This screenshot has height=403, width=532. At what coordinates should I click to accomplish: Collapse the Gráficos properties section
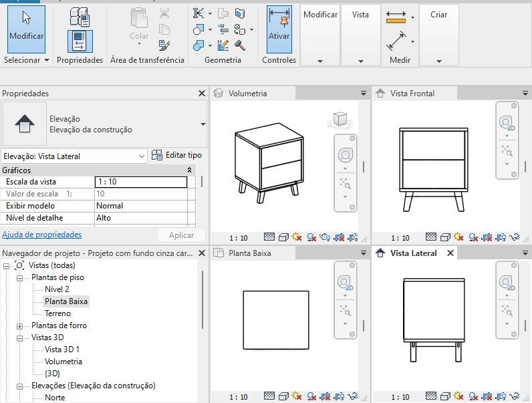tap(189, 170)
